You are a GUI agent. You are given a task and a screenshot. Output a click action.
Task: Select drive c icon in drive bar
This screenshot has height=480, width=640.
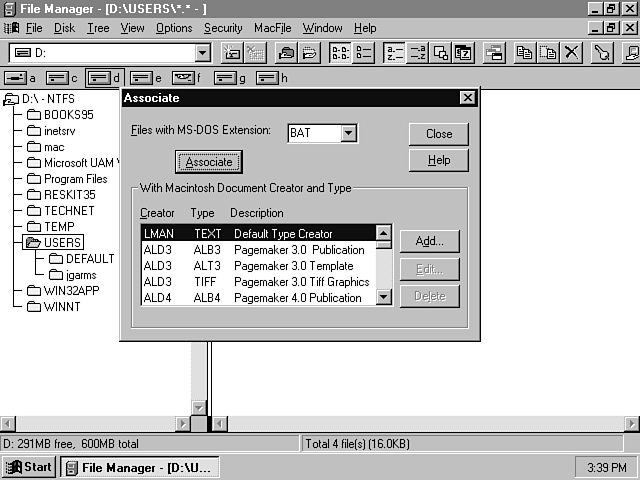click(62, 78)
